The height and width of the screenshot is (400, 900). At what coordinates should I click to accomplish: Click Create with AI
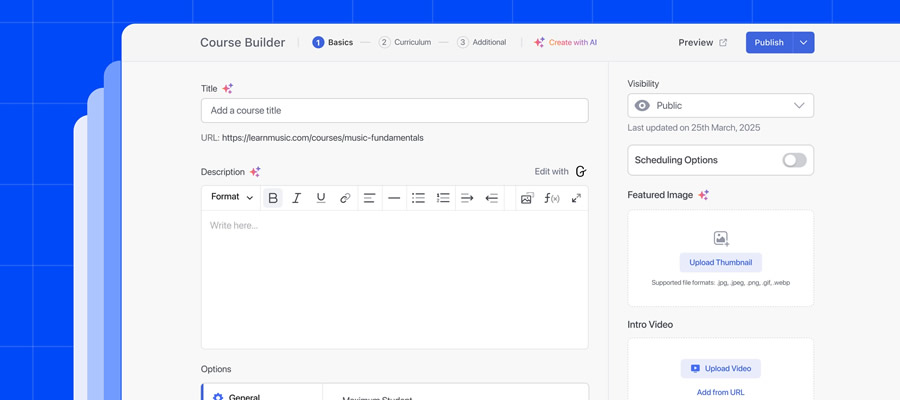565,42
